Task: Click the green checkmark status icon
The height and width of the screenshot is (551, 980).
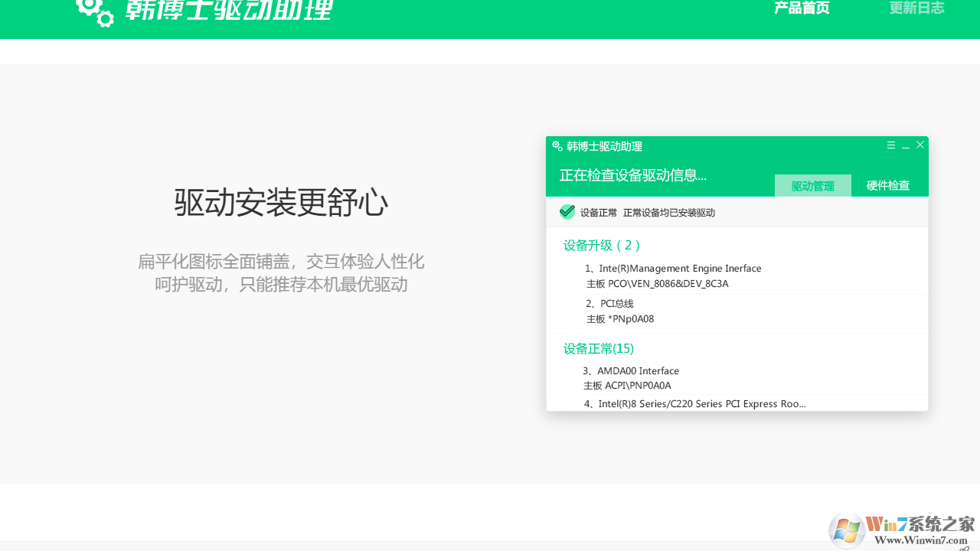Action: (567, 211)
